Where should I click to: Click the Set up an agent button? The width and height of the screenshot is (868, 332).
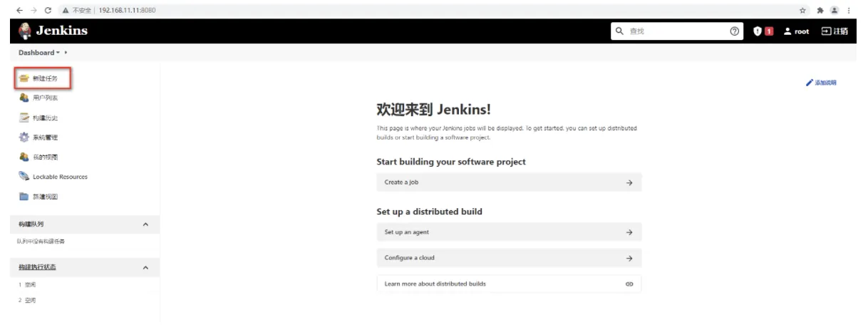coord(509,232)
